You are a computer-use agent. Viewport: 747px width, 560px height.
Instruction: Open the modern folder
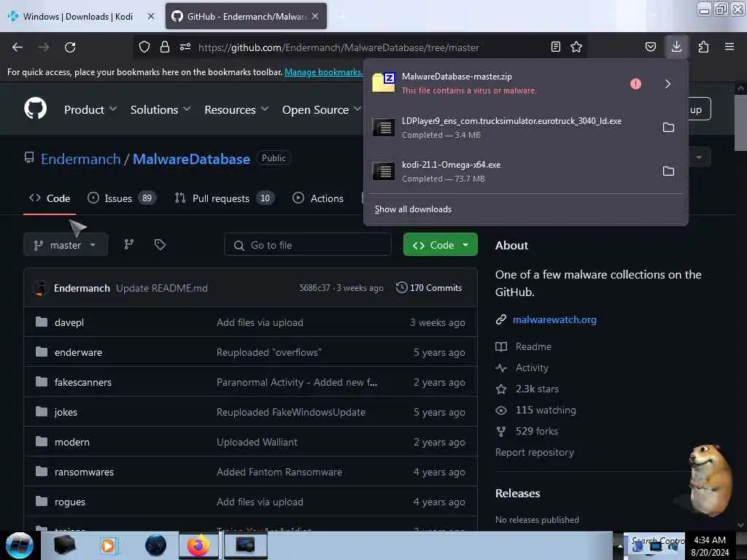(72, 443)
